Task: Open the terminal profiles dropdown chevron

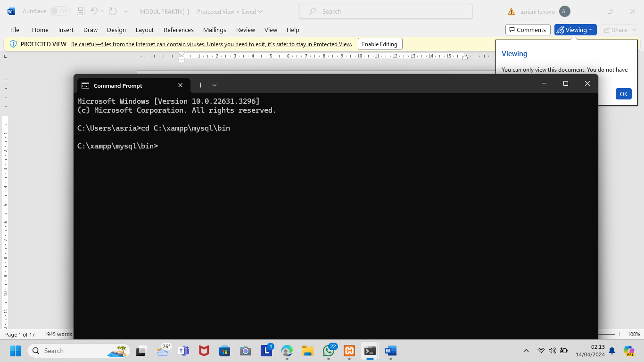Action: [x=215, y=85]
